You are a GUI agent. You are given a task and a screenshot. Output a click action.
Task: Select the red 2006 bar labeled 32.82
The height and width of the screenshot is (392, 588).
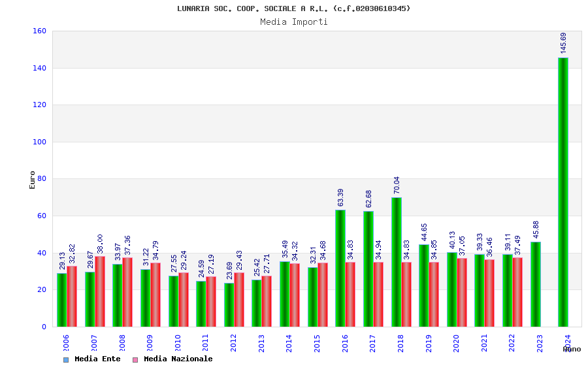(x=72, y=297)
